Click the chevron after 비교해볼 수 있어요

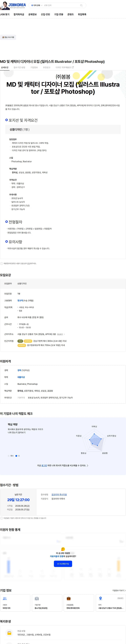pos(88,465)
